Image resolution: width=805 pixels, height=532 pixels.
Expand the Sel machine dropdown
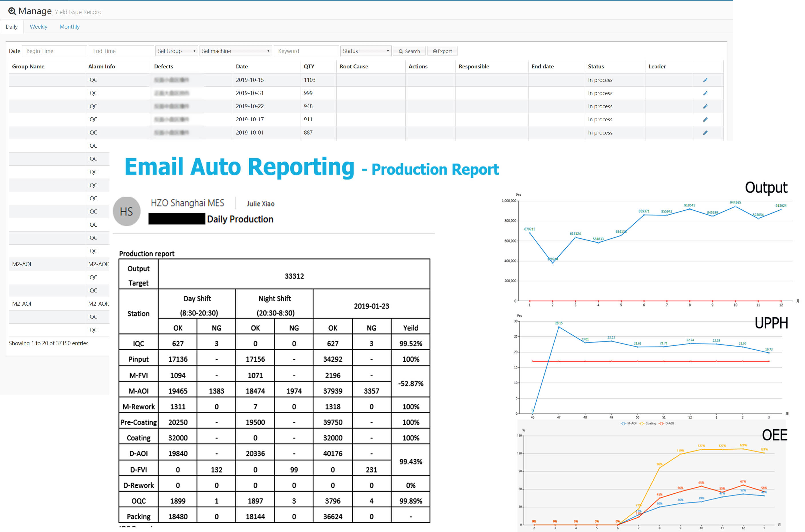pos(236,51)
